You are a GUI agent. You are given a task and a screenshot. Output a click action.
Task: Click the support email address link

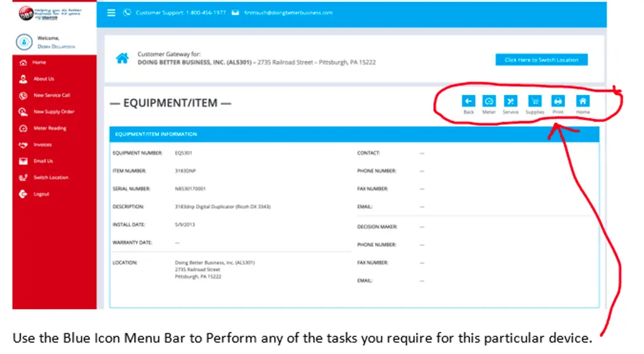click(288, 13)
